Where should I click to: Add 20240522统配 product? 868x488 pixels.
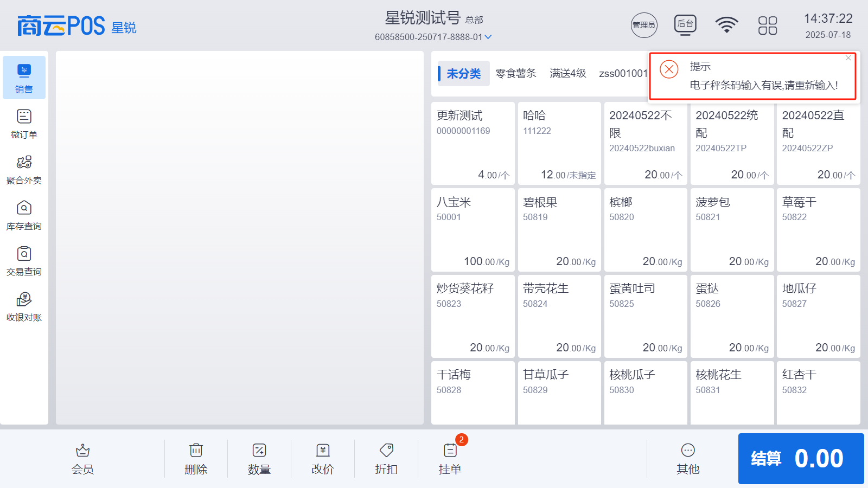[732, 144]
